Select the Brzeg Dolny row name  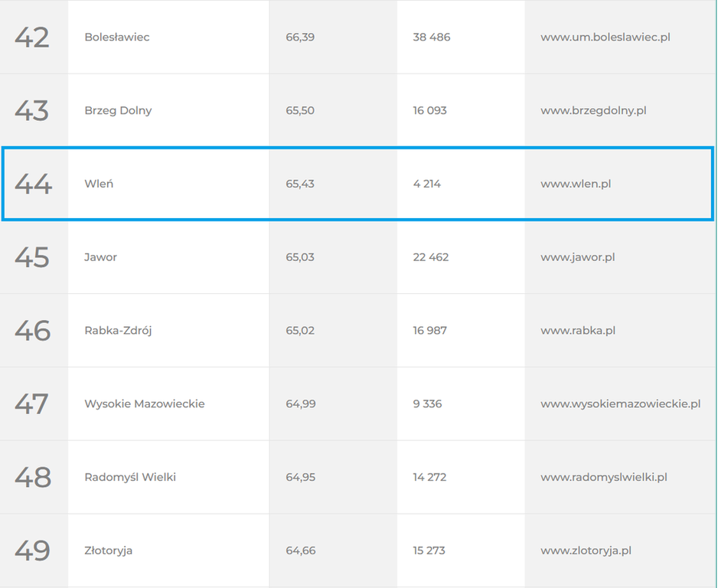coord(118,110)
